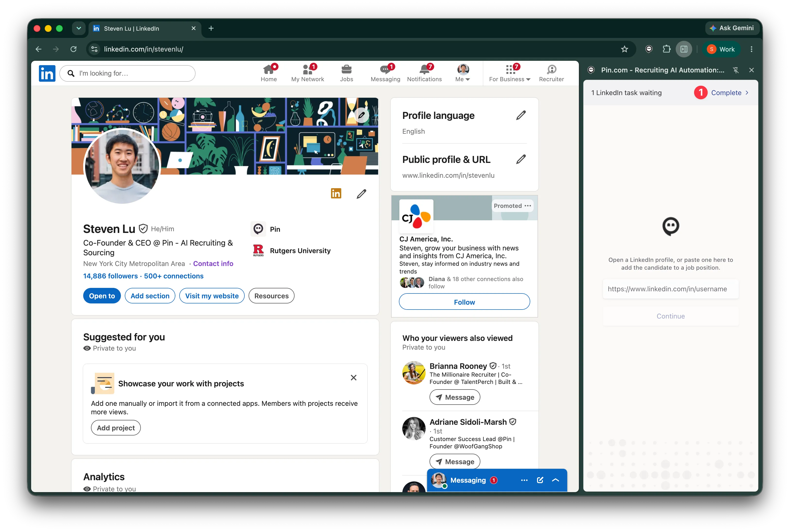View site information icon in address bar
This screenshot has width=790, height=532.
click(x=95, y=49)
